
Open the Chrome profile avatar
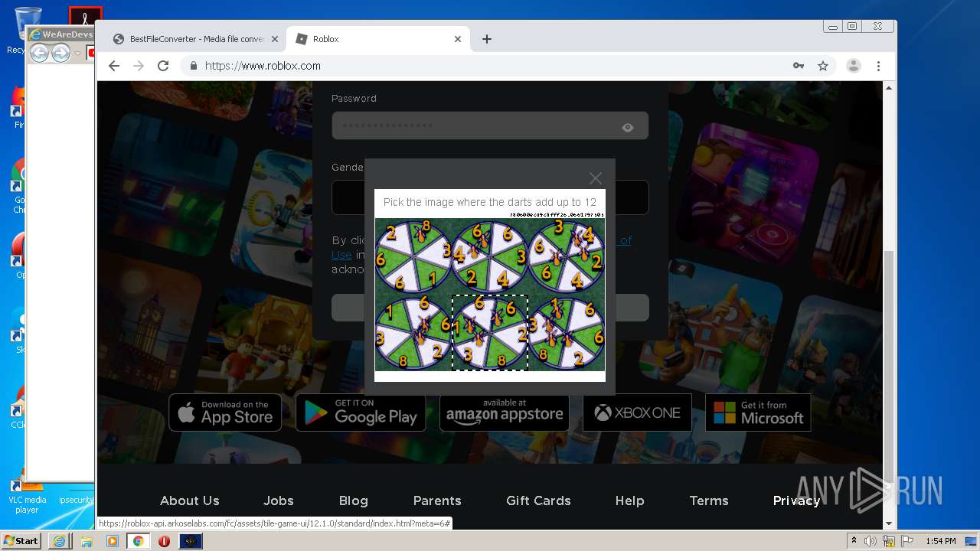point(853,66)
